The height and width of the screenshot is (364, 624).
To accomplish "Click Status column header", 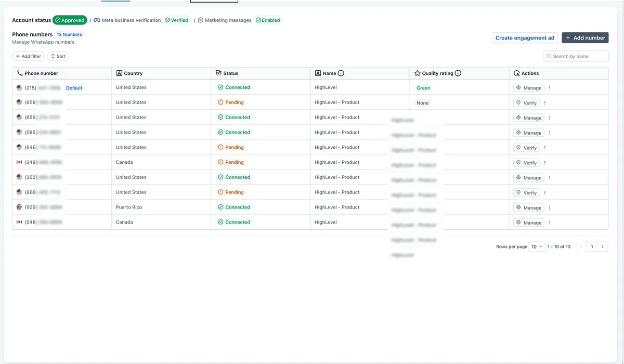I will pyautogui.click(x=261, y=73).
